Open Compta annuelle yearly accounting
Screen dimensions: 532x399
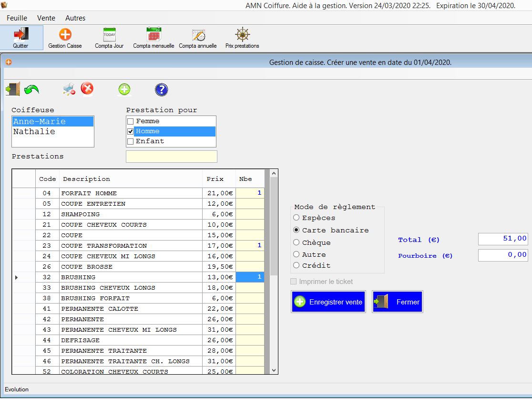[197, 37]
